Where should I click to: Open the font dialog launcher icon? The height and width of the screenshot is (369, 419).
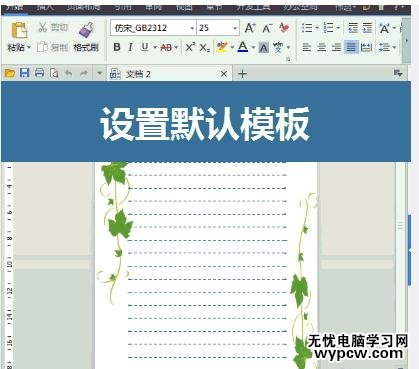pyautogui.click(x=288, y=59)
